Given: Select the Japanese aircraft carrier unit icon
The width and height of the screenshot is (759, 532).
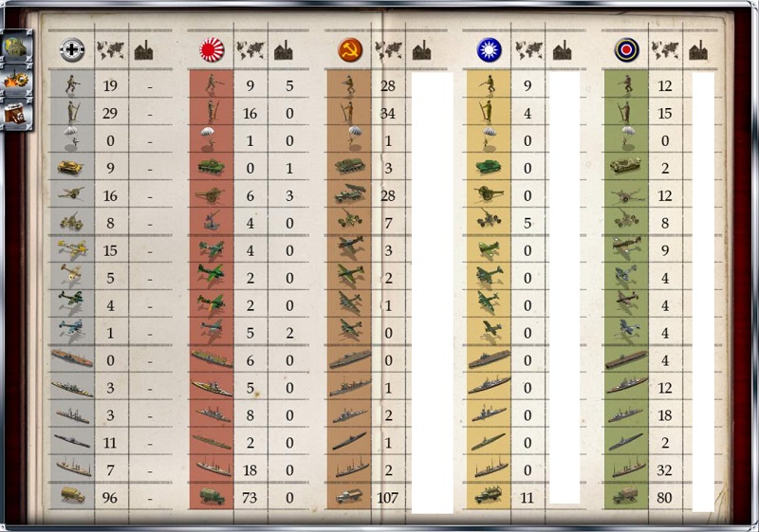Looking at the screenshot, I should 212,358.
